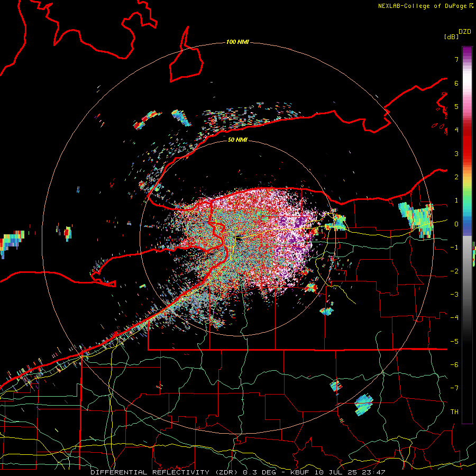Select the -3 value on color scale
The width and height of the screenshot is (476, 476).
tap(454, 295)
